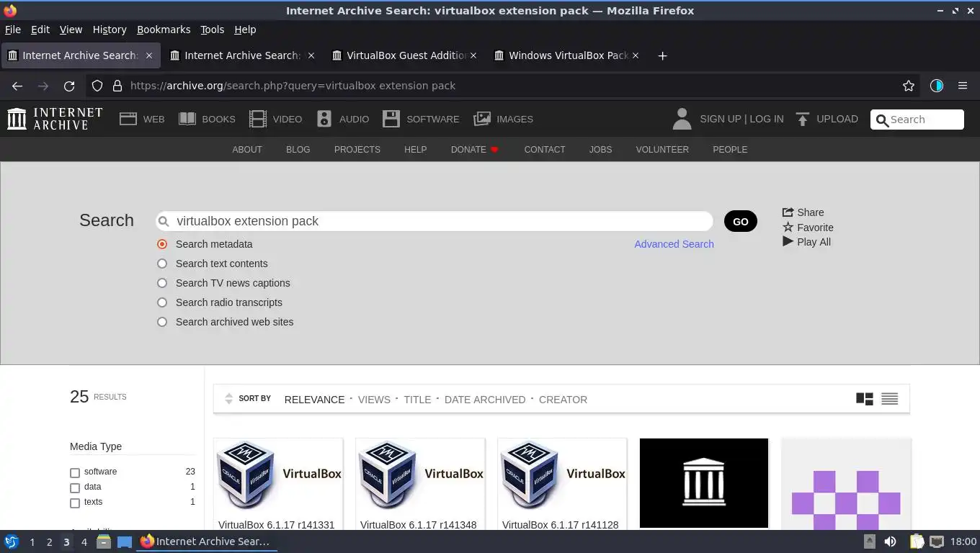Click the top-right Search box
Viewport: 980px width, 553px height.
click(917, 120)
